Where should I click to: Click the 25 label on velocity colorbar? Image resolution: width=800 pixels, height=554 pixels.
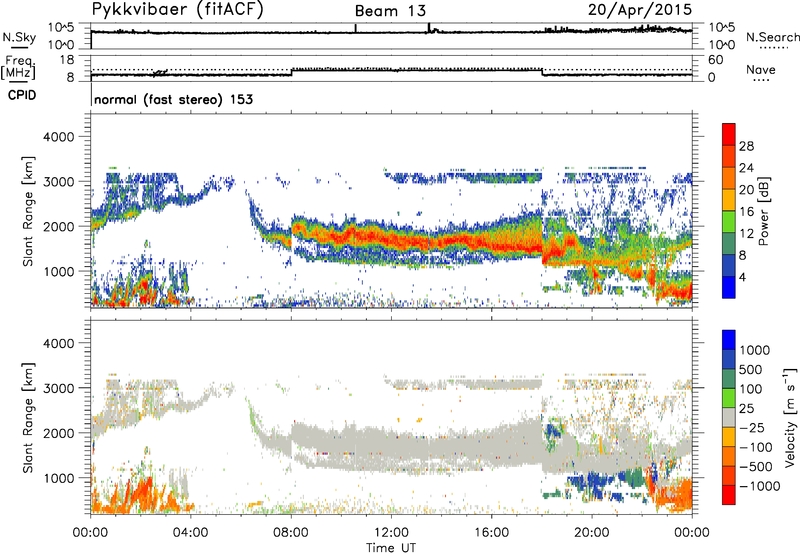[746, 409]
